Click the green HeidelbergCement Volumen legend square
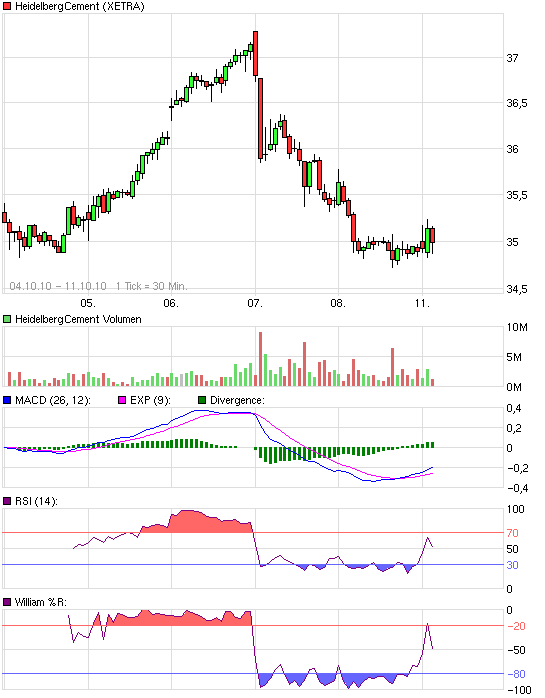The height and width of the screenshot is (698, 545). tap(7, 319)
